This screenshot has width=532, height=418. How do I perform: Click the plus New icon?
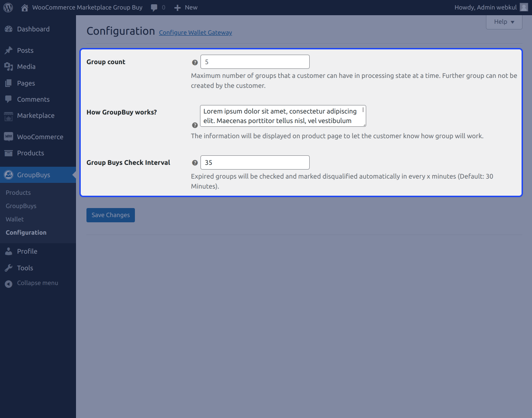click(x=177, y=8)
